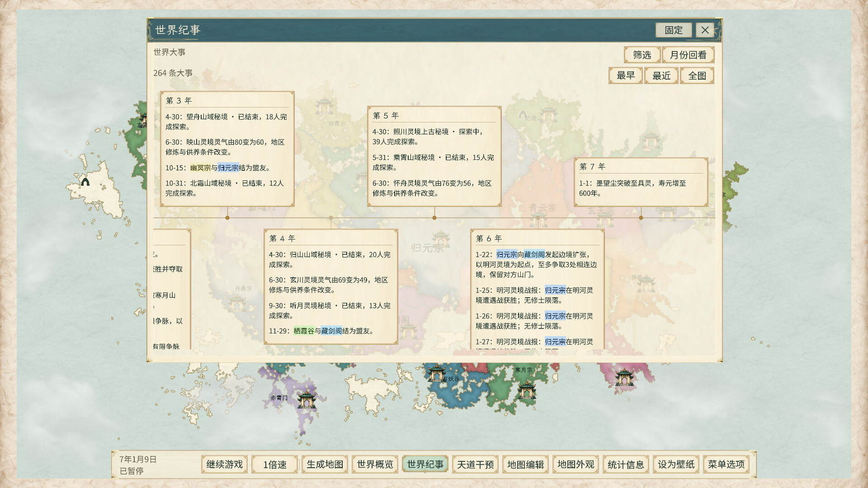Image resolution: width=868 pixels, height=488 pixels.
Task: Click the 6-30 映山灵境灵气 entry
Action: point(225,147)
